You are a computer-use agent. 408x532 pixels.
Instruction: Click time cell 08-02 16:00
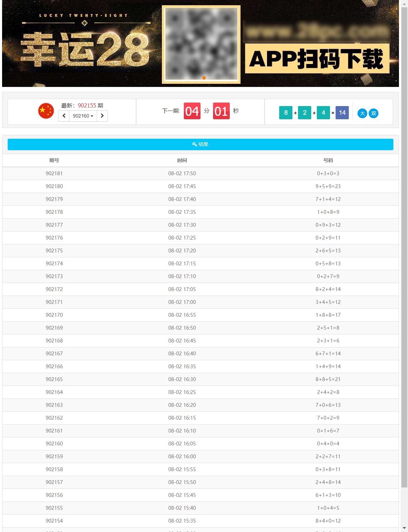(182, 457)
